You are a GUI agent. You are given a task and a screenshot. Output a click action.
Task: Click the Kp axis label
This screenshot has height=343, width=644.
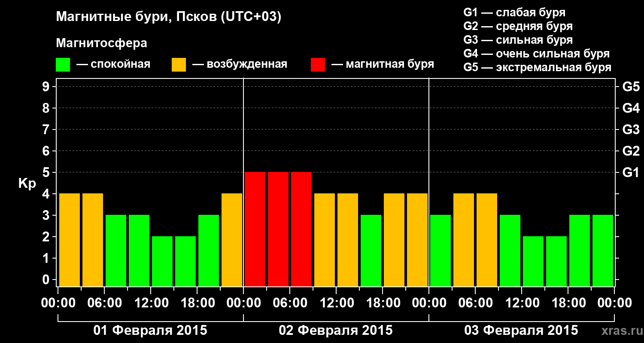[27, 184]
